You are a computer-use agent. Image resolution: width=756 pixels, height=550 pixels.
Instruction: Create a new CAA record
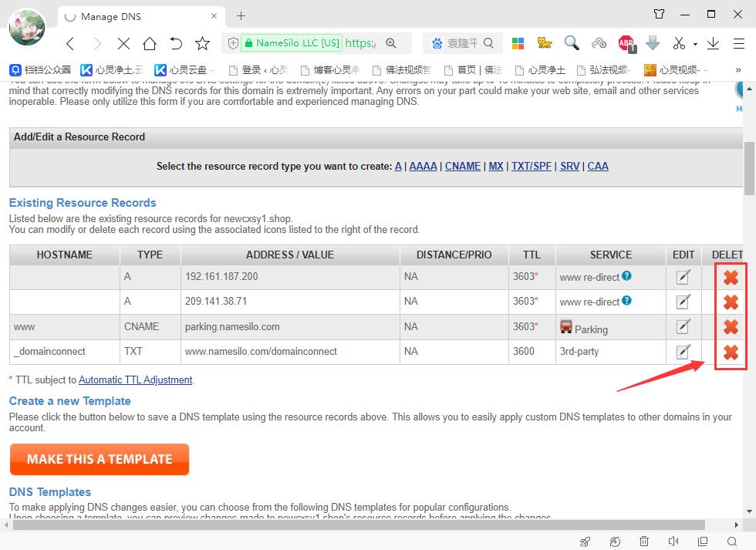click(x=598, y=167)
